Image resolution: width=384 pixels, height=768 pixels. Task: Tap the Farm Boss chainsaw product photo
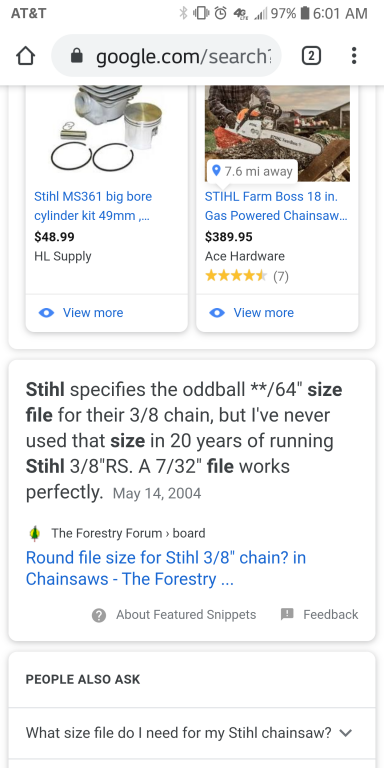(x=277, y=133)
